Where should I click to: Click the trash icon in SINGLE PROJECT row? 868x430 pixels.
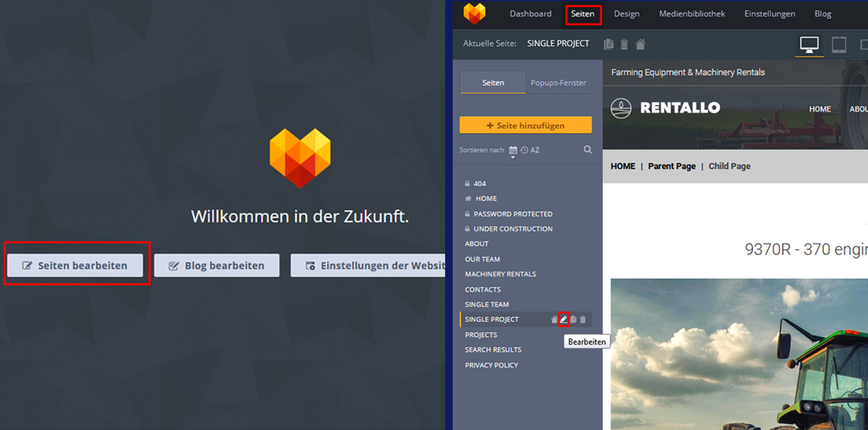click(582, 320)
